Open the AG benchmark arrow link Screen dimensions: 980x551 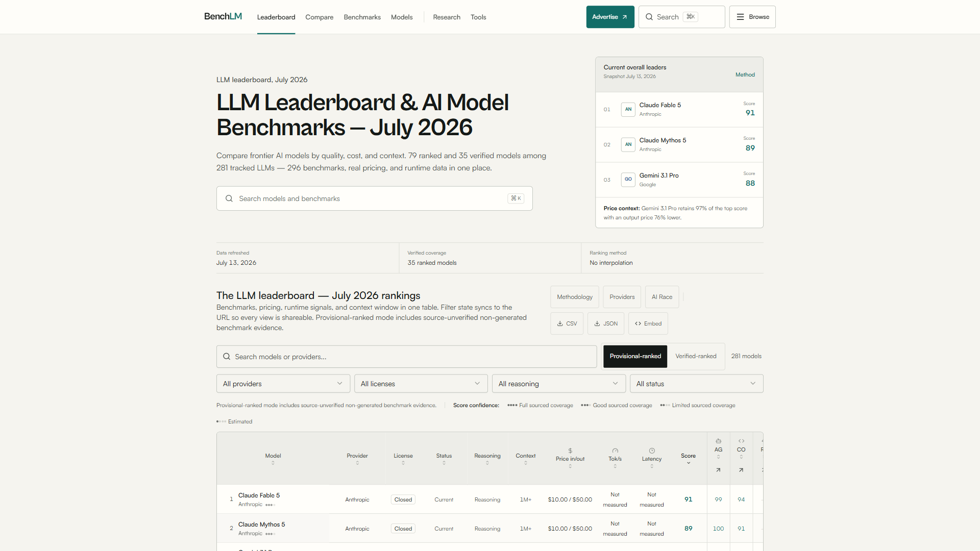coord(718,470)
